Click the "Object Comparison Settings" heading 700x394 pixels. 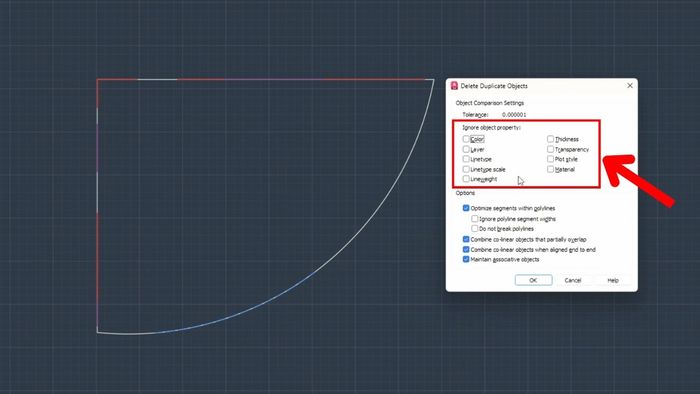pyautogui.click(x=490, y=103)
